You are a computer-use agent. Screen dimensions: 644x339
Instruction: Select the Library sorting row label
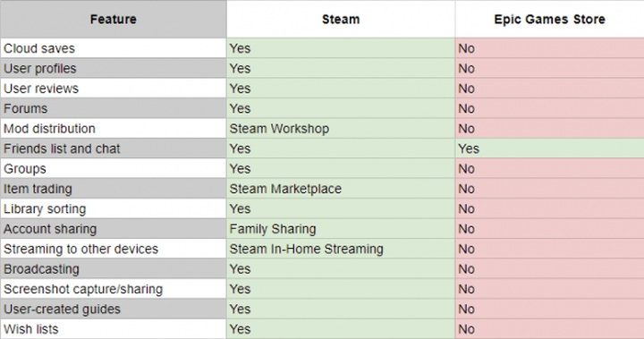(x=113, y=208)
